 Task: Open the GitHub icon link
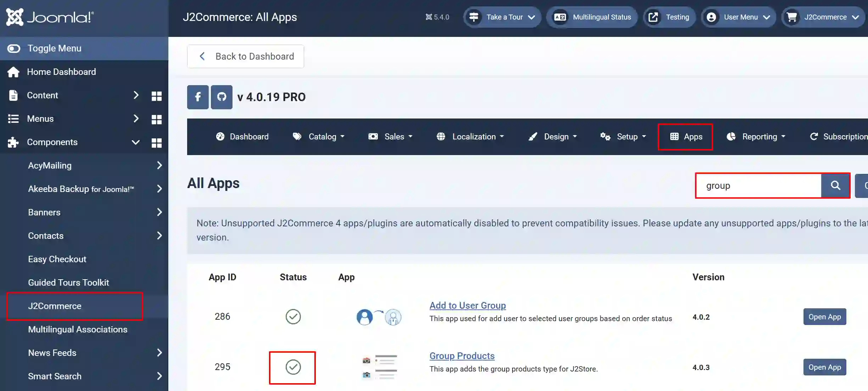(x=222, y=97)
